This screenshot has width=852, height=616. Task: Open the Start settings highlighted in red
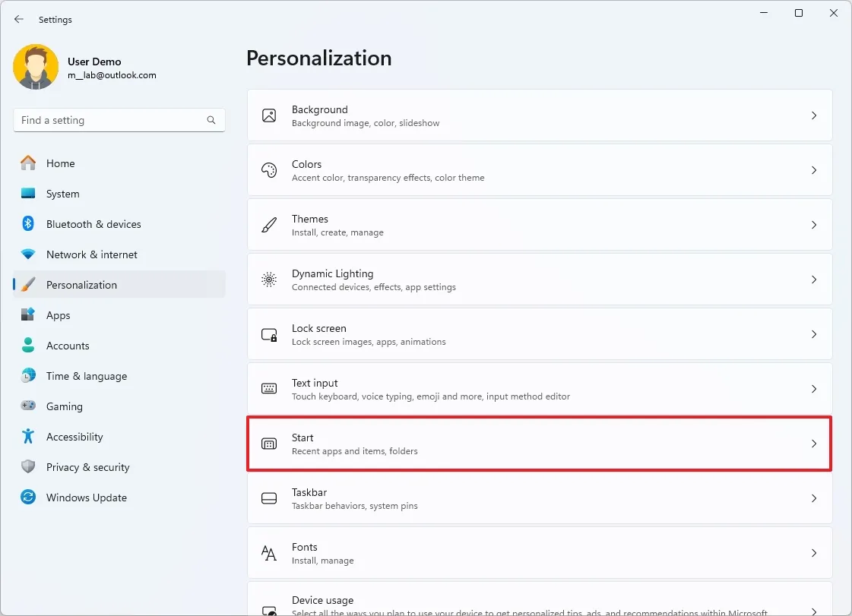tap(540, 444)
